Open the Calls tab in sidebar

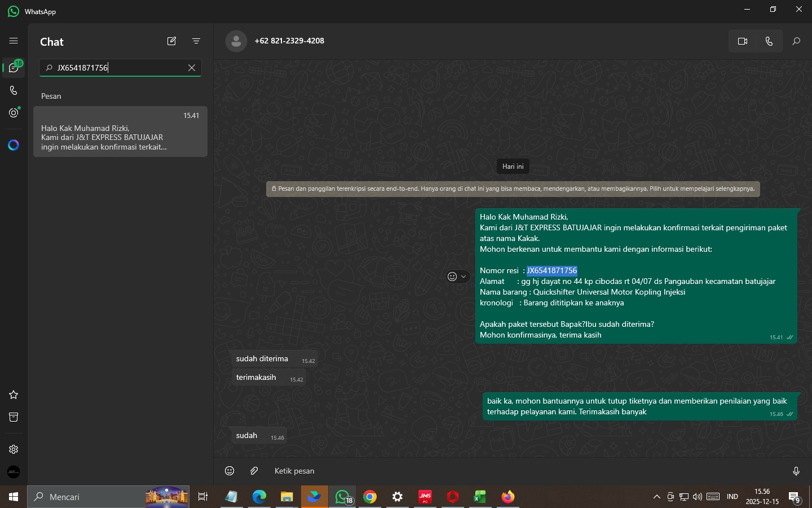[14, 90]
